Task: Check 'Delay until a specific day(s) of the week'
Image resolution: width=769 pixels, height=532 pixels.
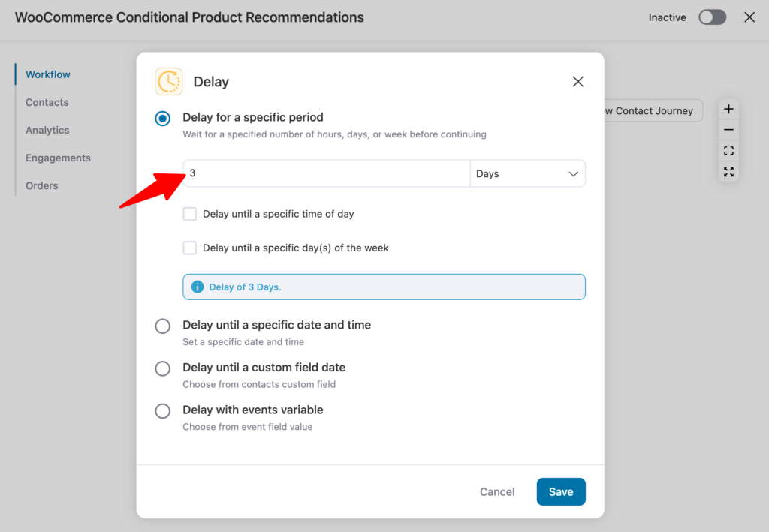Action: tap(189, 248)
